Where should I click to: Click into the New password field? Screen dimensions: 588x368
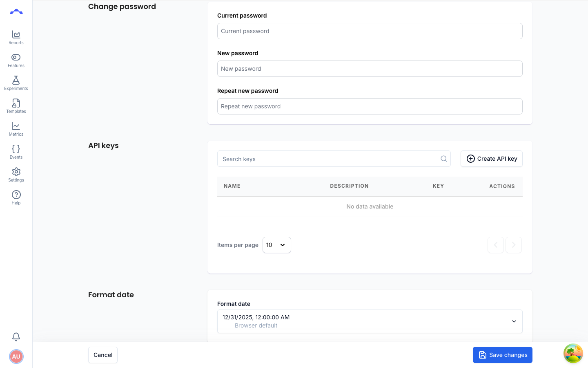(x=370, y=69)
